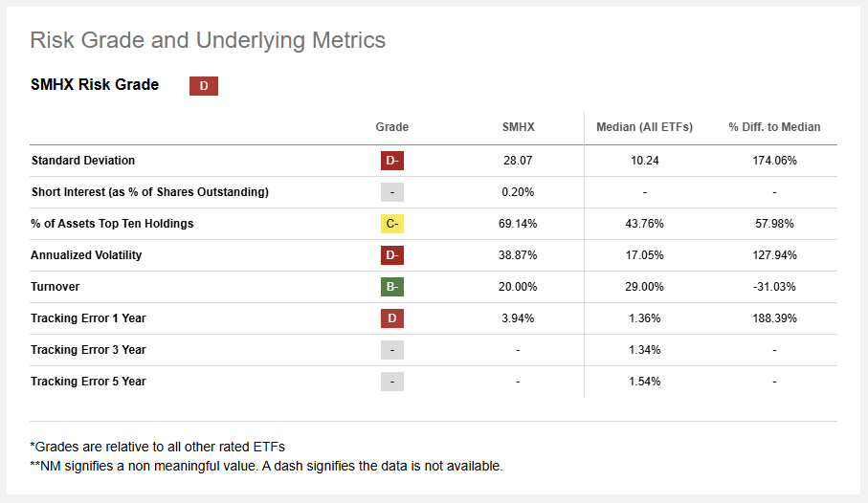Click Tracking Error 5 Year grade badge
Image resolution: width=868 pixels, height=503 pixels.
tap(391, 382)
